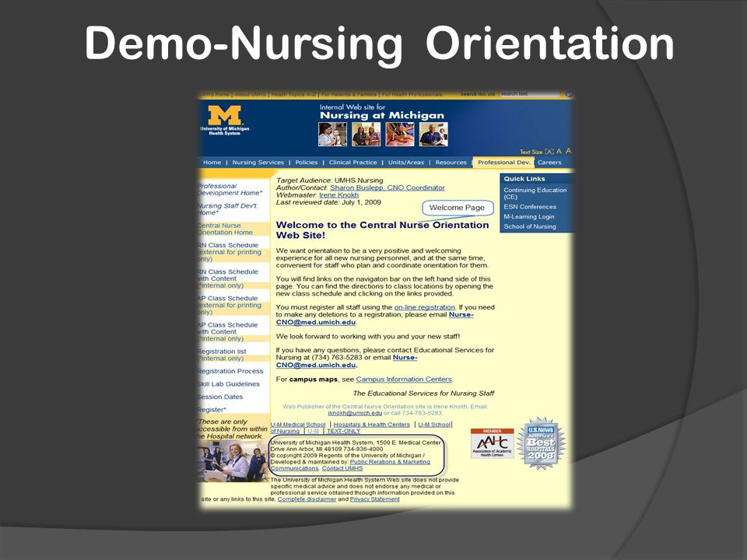This screenshot has height=560, width=747.
Task: Open the Campus Information Centers link
Action: [404, 379]
